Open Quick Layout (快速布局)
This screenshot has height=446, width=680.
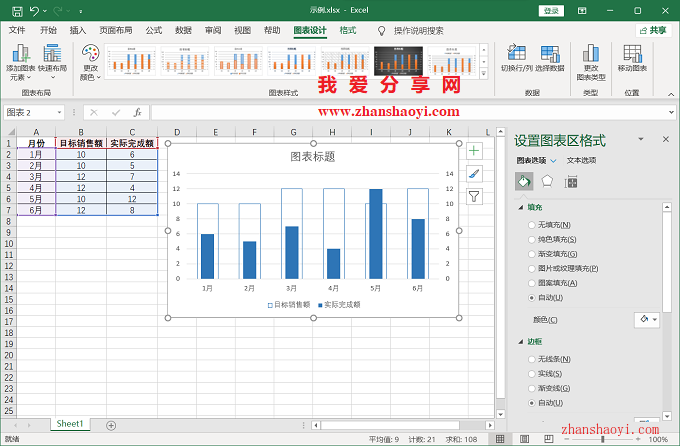pos(52,62)
